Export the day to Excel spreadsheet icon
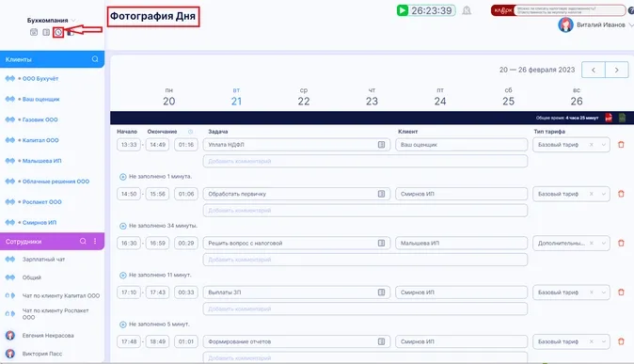This screenshot has width=634, height=364. click(x=622, y=118)
